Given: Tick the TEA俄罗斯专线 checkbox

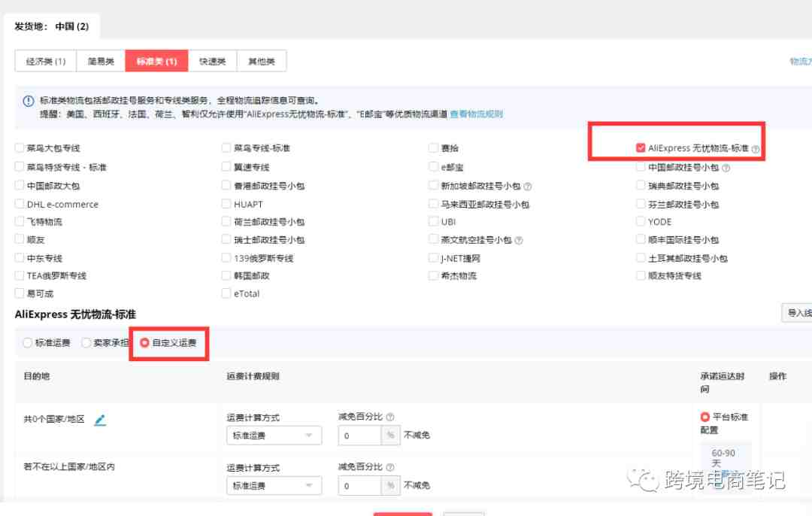Looking at the screenshot, I should pos(20,275).
